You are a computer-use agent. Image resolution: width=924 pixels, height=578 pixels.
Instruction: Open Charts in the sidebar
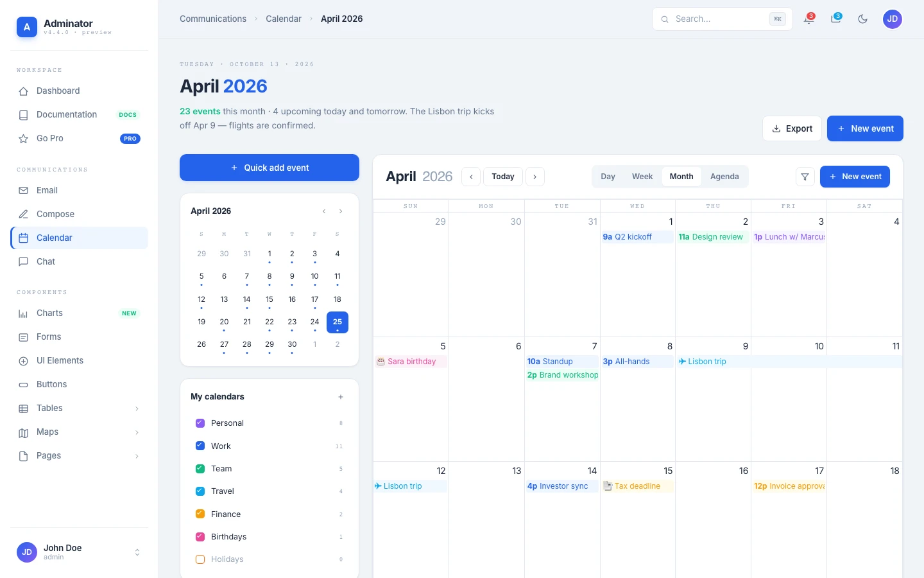[80, 313]
